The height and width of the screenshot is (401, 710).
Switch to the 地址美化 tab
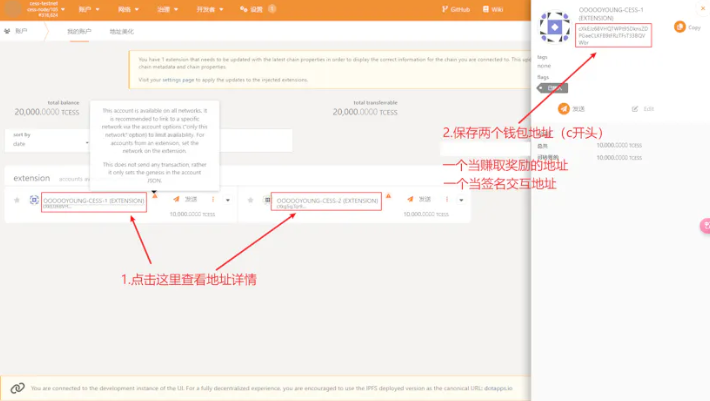click(x=121, y=32)
